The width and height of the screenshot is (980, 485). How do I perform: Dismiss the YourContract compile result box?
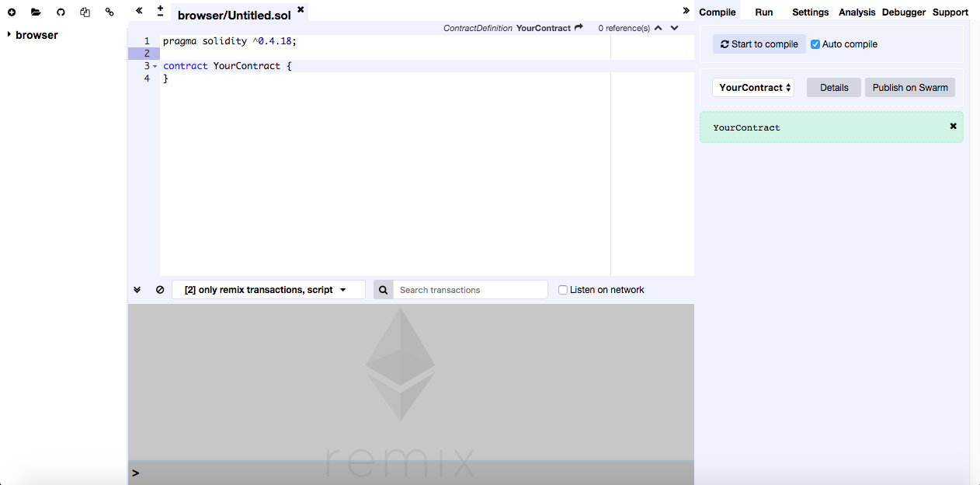[x=954, y=126]
